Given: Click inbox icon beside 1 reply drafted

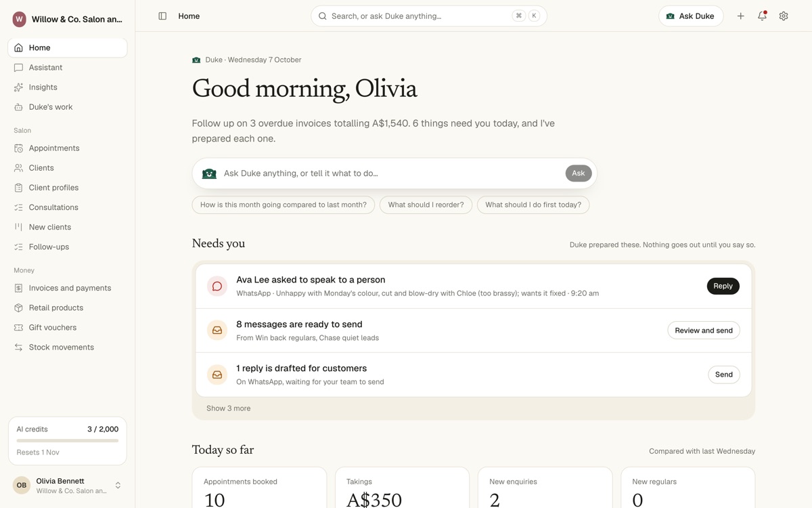Looking at the screenshot, I should pos(217,375).
